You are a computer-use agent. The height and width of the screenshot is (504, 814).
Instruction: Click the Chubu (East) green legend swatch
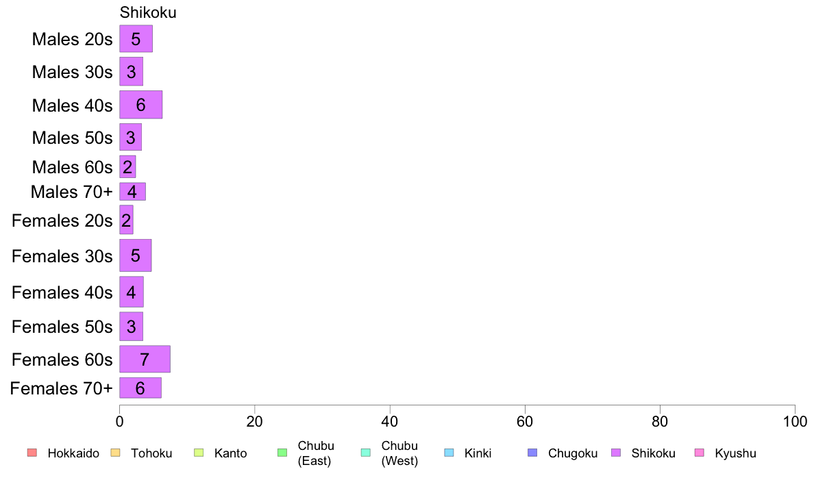pos(282,453)
